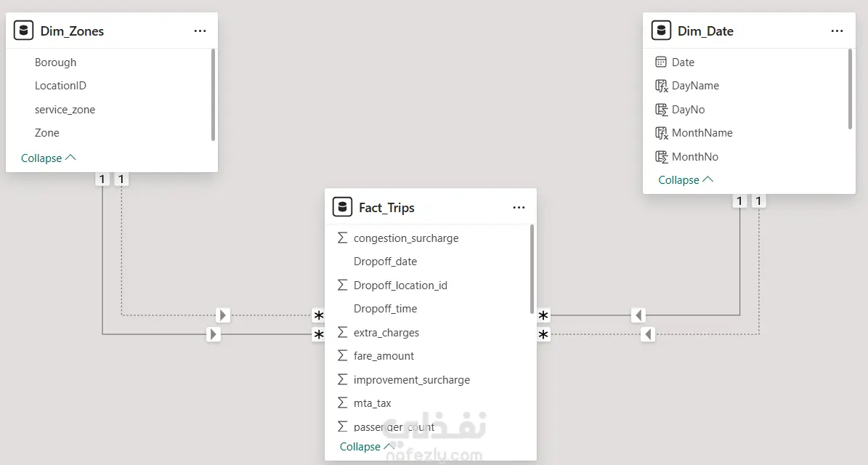
Task: Select the Borough field in Dim_Zones
Action: (x=55, y=62)
